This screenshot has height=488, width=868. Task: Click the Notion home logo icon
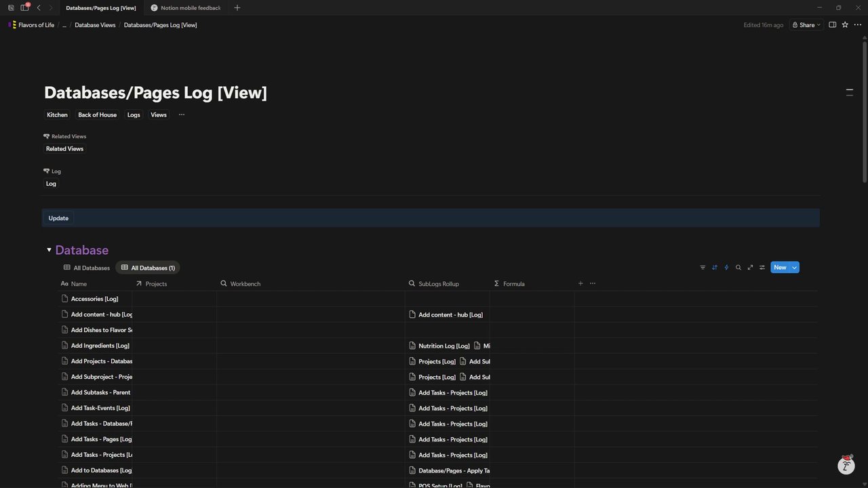[x=11, y=7]
